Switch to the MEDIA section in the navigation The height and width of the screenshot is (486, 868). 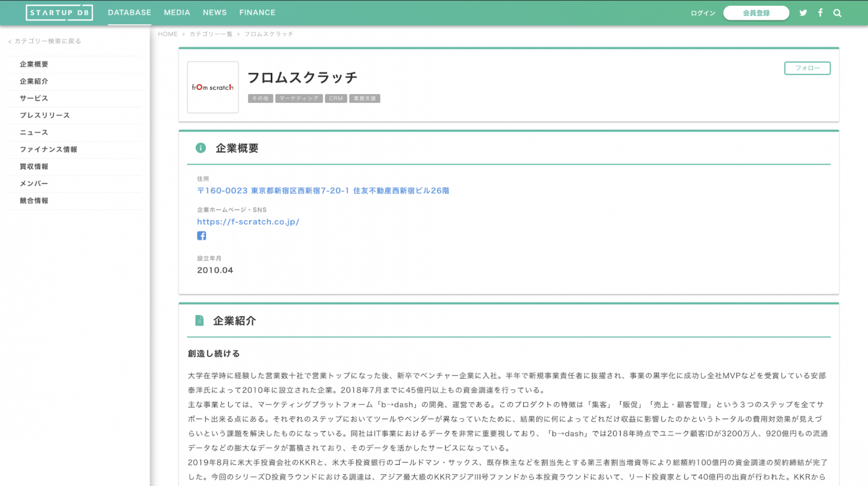177,12
